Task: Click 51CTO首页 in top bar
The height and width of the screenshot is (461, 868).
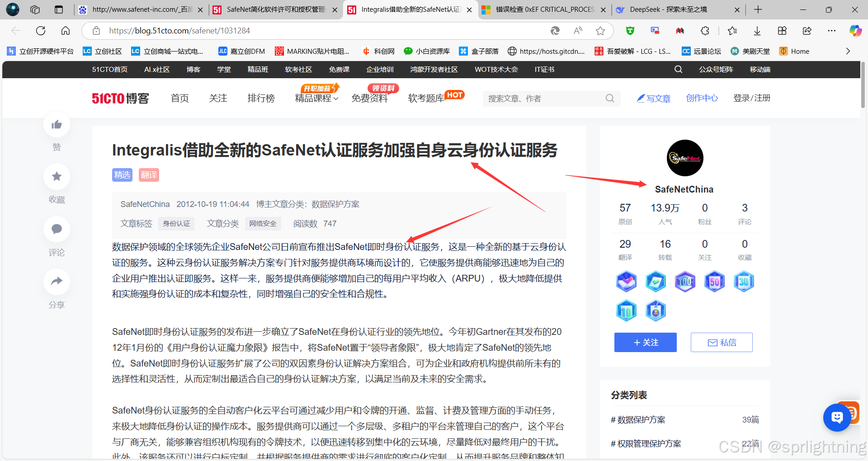Action: pos(110,69)
